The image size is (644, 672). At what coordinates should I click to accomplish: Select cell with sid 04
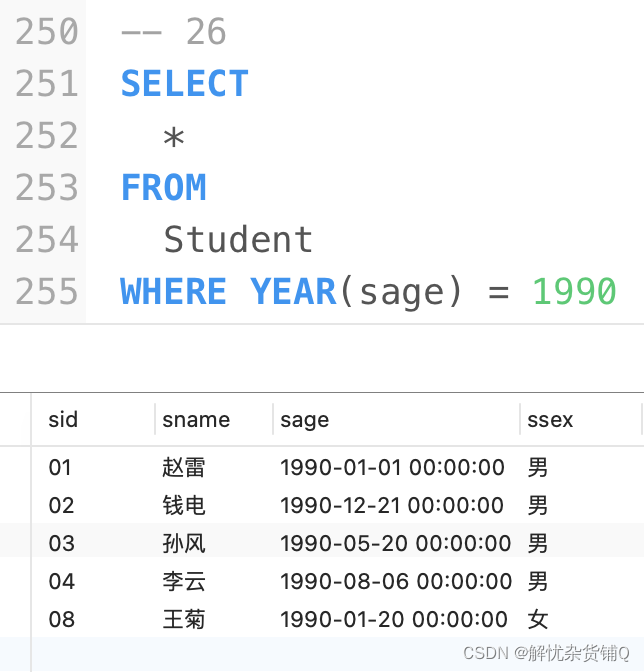[x=62, y=582]
